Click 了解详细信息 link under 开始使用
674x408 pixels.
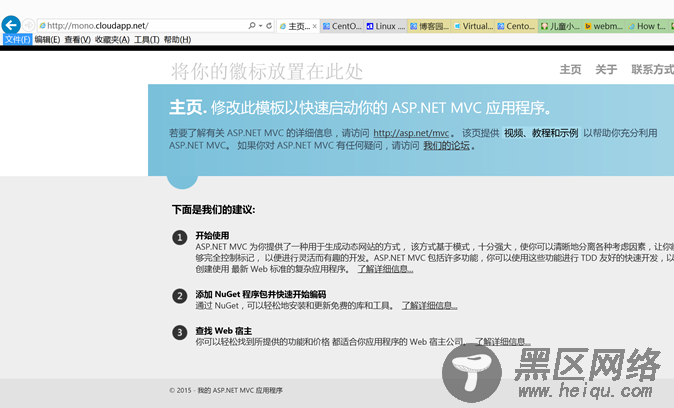pos(385,269)
